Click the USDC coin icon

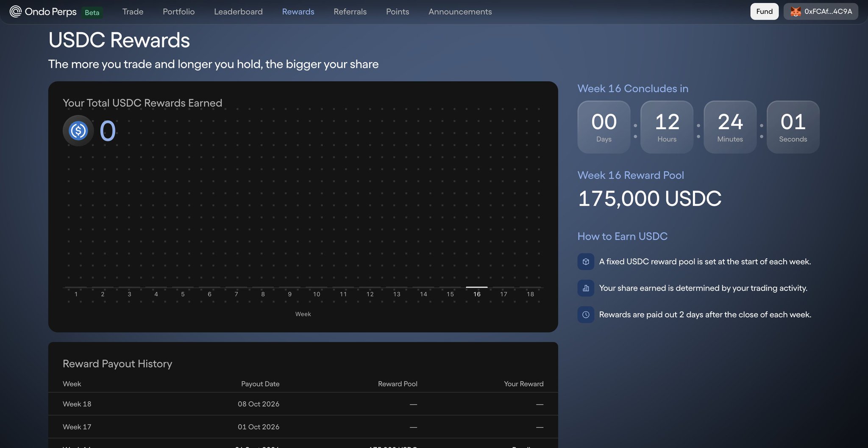(78, 130)
